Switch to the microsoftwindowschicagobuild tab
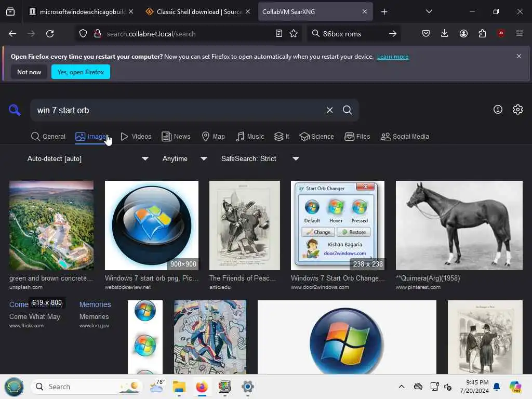This screenshot has width=532, height=399. click(81, 12)
